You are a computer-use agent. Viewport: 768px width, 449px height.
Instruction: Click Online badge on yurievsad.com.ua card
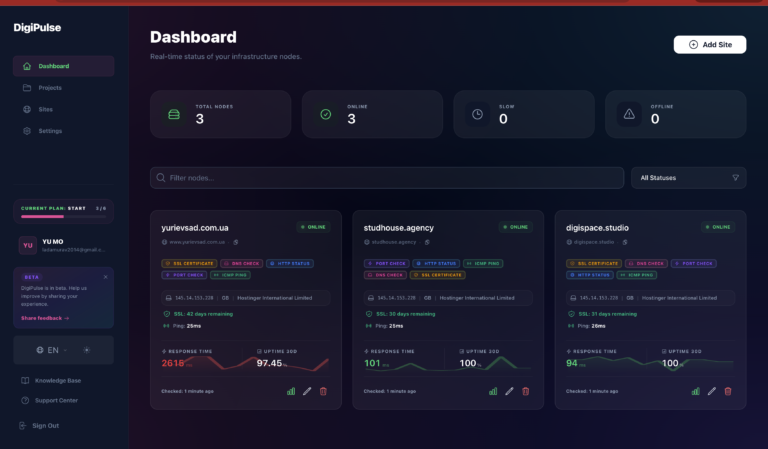point(313,227)
